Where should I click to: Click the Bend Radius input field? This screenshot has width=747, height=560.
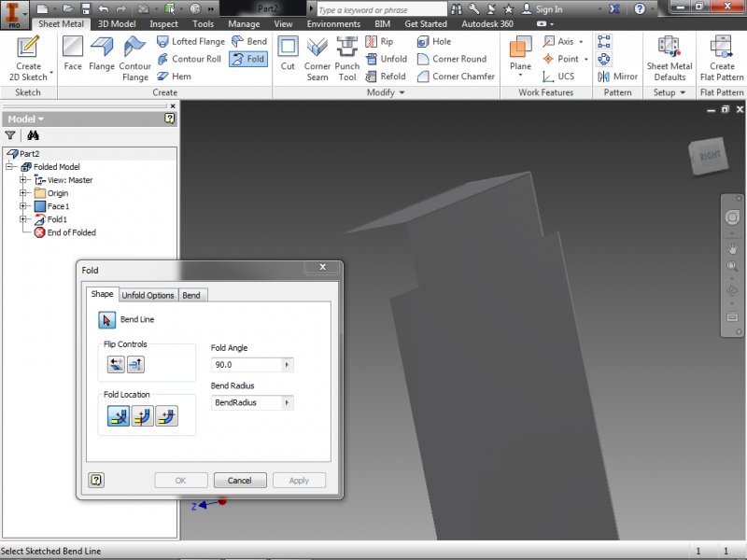click(x=247, y=403)
